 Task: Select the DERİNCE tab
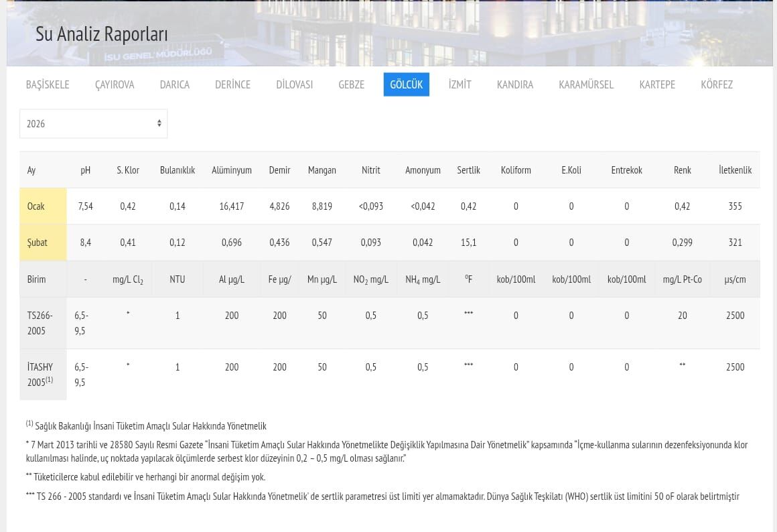pos(232,84)
